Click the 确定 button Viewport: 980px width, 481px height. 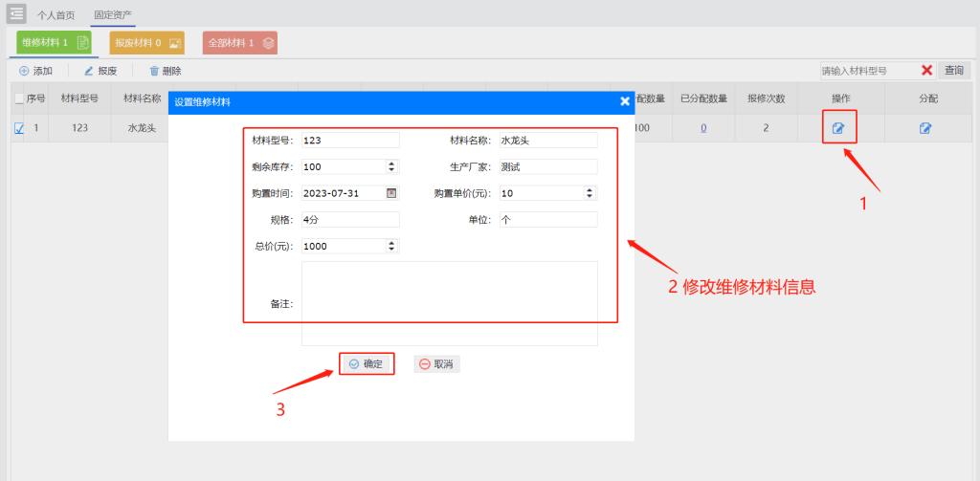click(367, 363)
